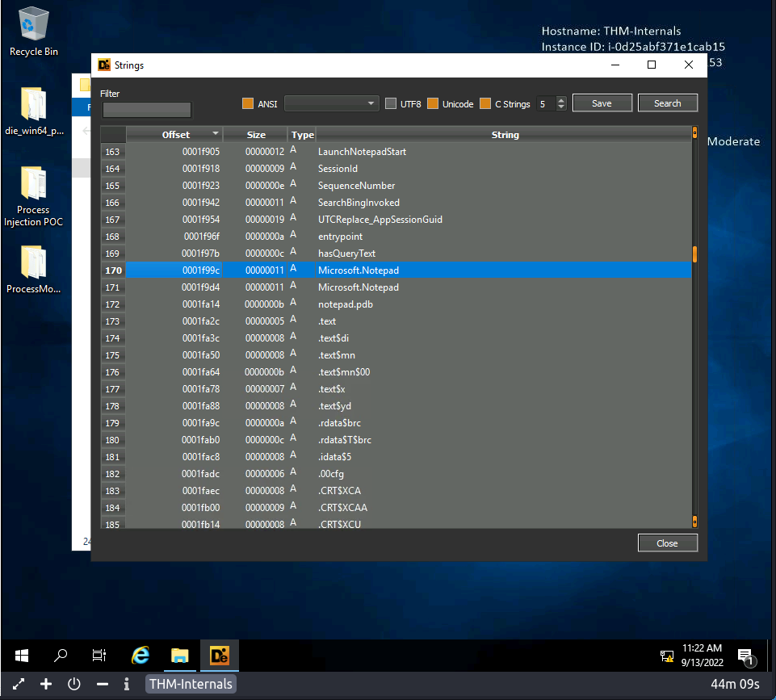The width and height of the screenshot is (776, 700).
Task: Click the Windows Start button
Action: point(22,656)
